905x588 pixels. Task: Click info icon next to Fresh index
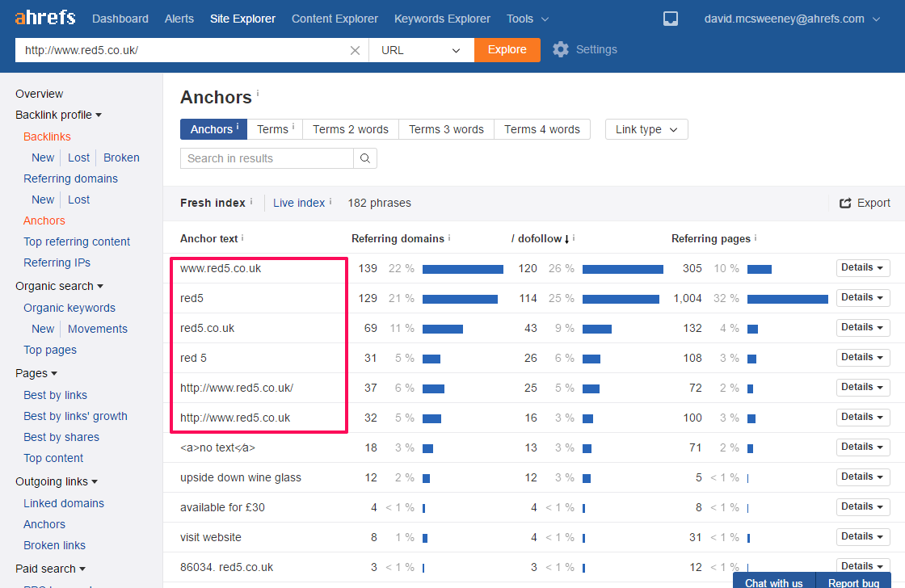click(x=251, y=201)
